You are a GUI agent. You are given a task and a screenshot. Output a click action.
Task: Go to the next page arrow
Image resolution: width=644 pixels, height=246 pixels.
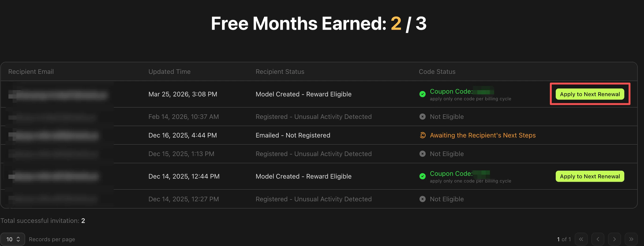click(614, 239)
